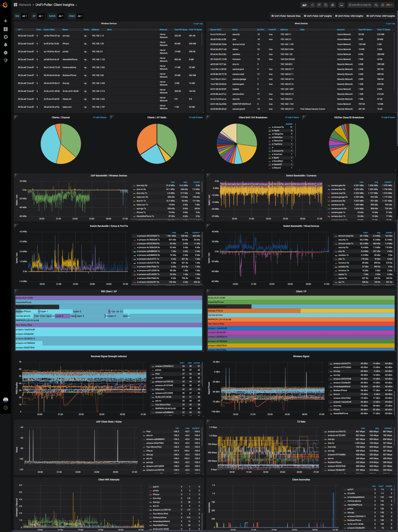Open UniFi-Poller: USG Insights dashboard link
The height and width of the screenshot is (532, 398).
pyautogui.click(x=349, y=16)
